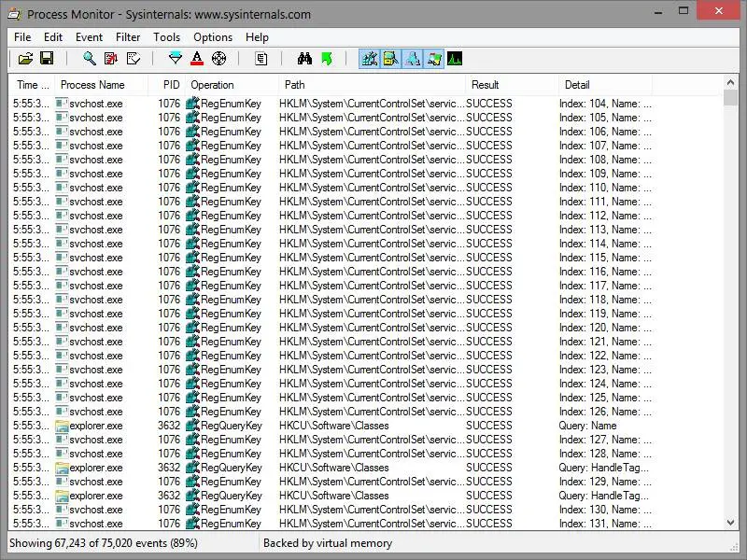
Task: Click the Save floppy disk icon
Action: tap(47, 59)
